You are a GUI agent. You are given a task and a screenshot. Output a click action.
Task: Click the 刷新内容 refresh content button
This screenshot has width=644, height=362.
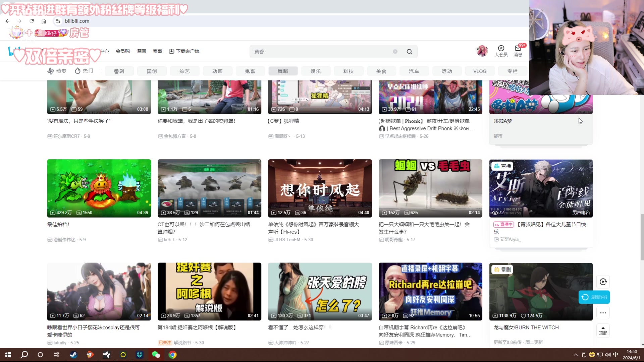click(x=594, y=297)
